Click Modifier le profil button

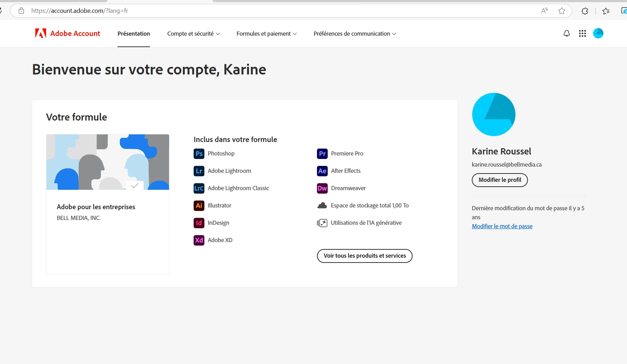500,180
